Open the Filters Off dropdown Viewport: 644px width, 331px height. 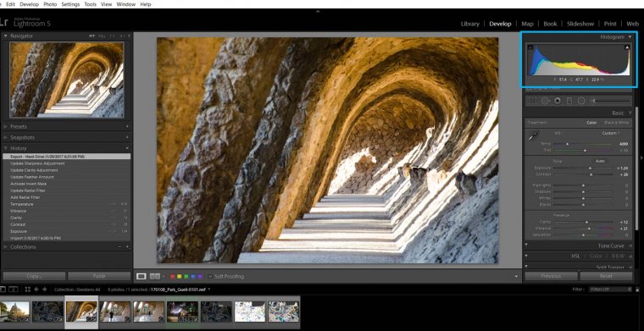click(x=610, y=290)
